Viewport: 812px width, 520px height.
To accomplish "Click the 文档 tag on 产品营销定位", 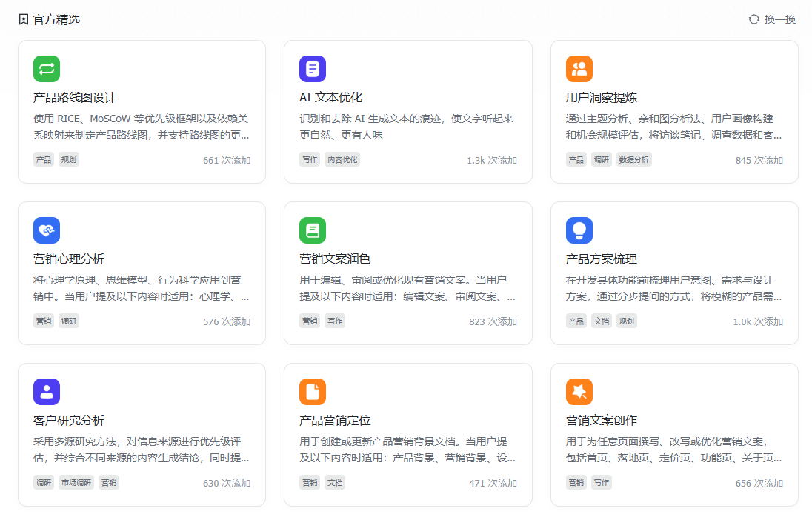I will (x=335, y=482).
